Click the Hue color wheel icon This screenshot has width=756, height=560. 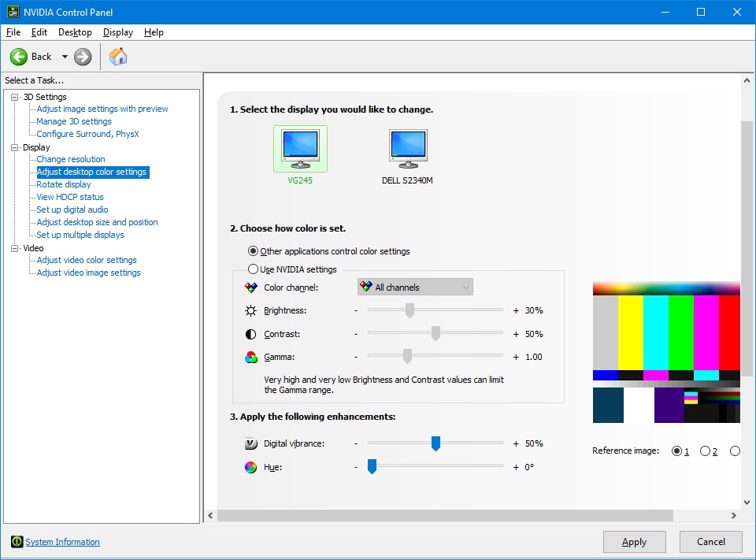tap(250, 467)
